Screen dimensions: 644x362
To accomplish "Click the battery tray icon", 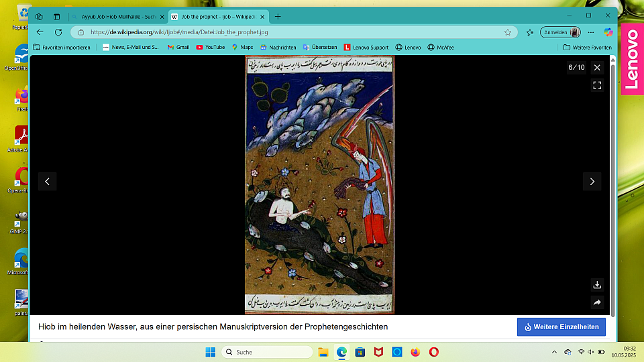I will [x=601, y=352].
